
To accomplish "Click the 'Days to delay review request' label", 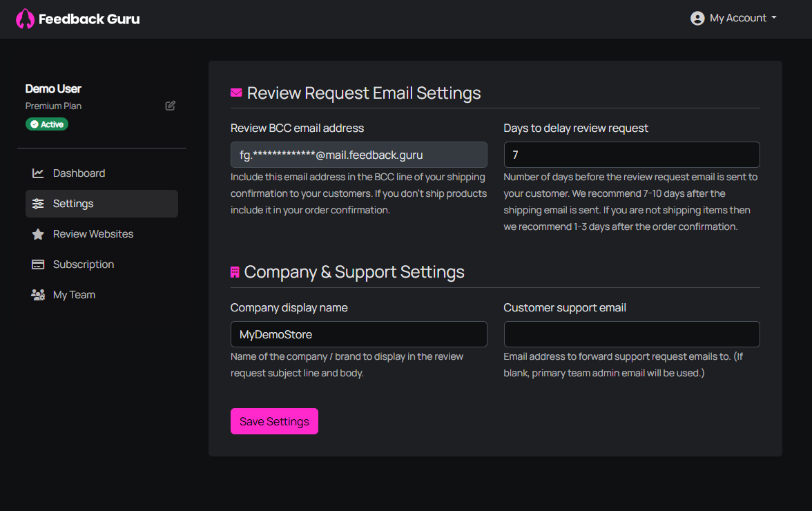I will (x=576, y=128).
